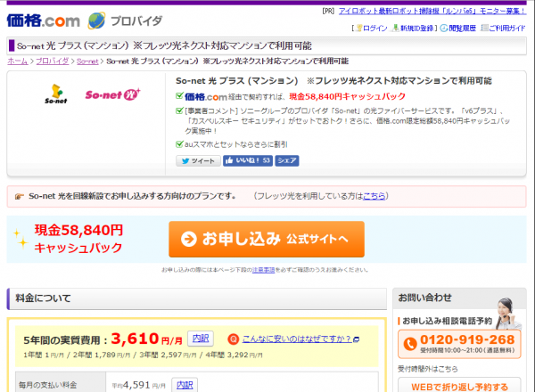Image resolution: width=535 pixels, height=392 pixels.
Task: Click the globe provider icon
Action: coord(96,20)
